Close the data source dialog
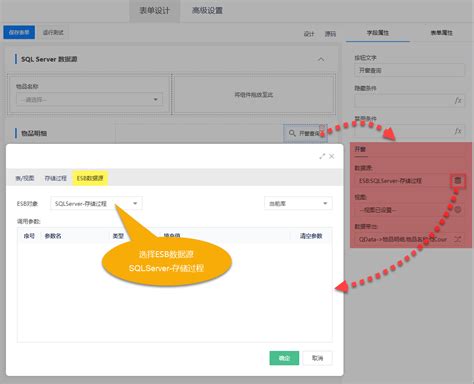Image resolution: width=474 pixels, height=384 pixels. pyautogui.click(x=332, y=156)
